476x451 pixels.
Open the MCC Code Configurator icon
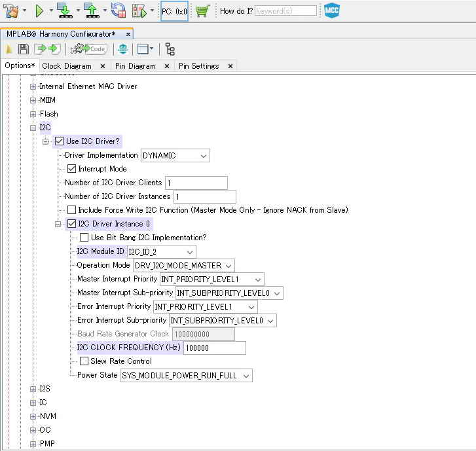pyautogui.click(x=331, y=10)
